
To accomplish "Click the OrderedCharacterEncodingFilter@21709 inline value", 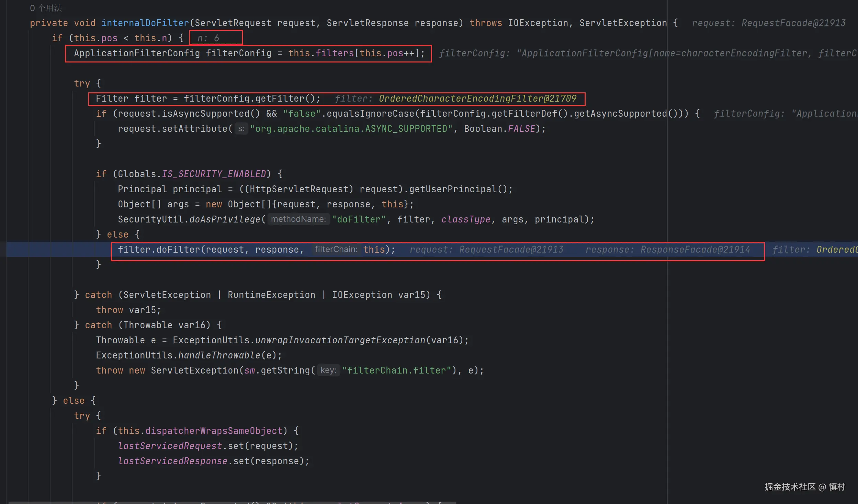I will coord(477,99).
